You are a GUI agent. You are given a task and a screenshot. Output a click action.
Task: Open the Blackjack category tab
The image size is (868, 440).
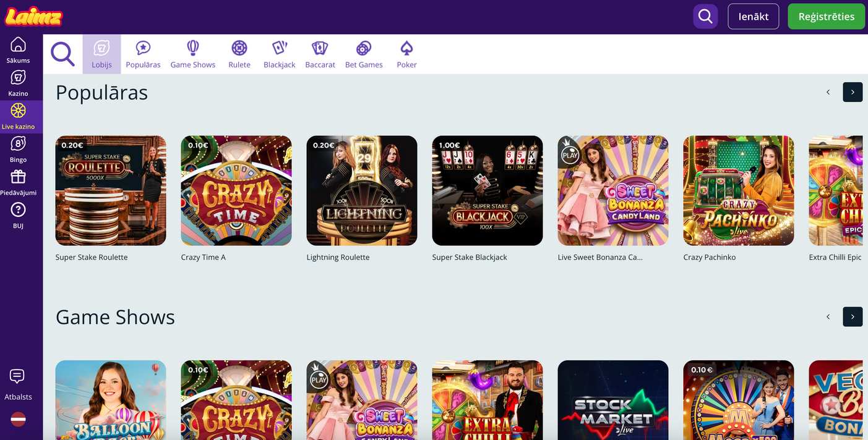coord(280,54)
